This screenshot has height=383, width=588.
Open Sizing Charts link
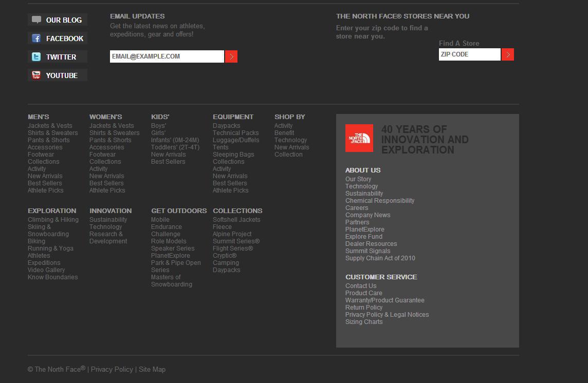(x=364, y=322)
